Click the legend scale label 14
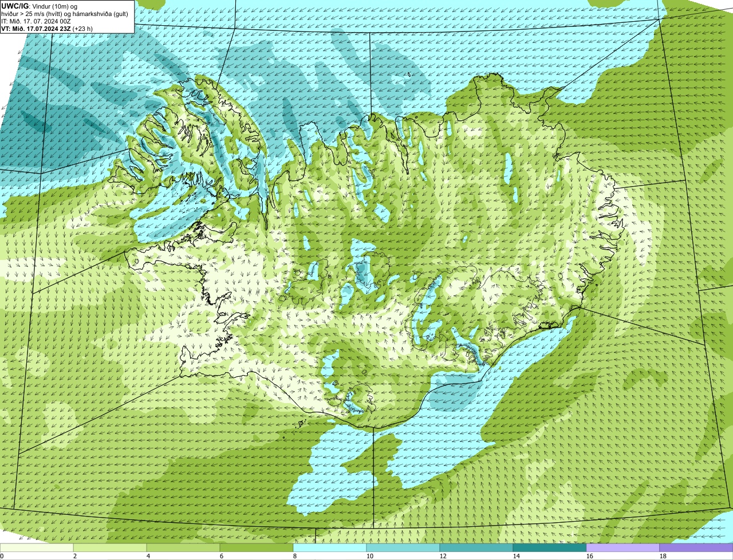Viewport: 733px width, 560px height. tap(517, 556)
